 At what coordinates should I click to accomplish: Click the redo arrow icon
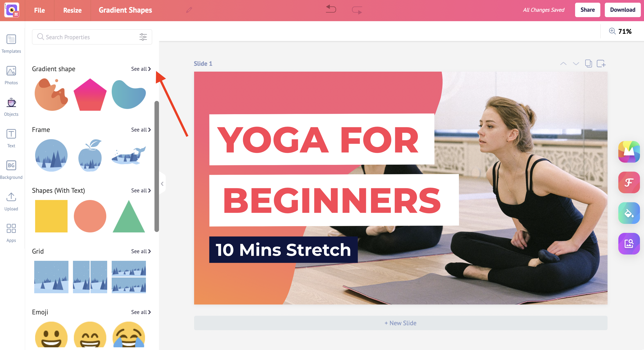[x=357, y=9]
